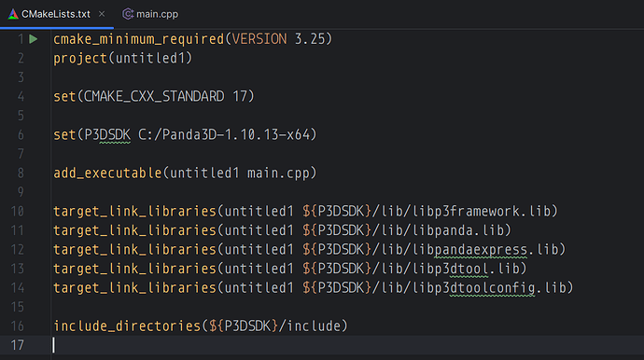Viewport: 644px width, 360px height.
Task: Click target_link_libraries on line 14
Action: pyautogui.click(x=134, y=288)
